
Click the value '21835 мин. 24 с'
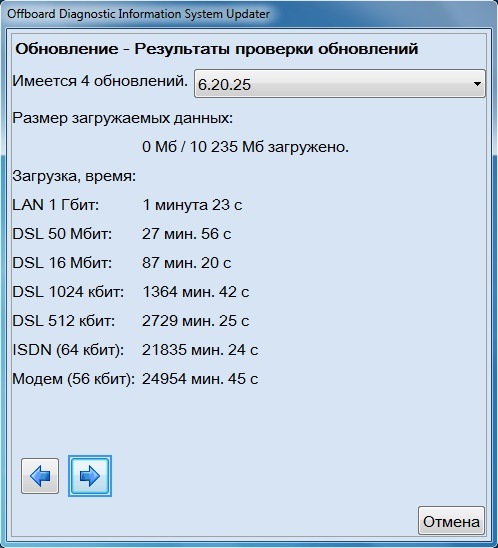[200, 350]
